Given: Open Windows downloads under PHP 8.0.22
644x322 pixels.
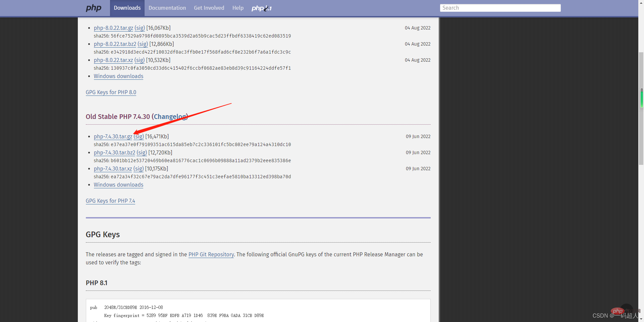Looking at the screenshot, I should click(x=118, y=76).
